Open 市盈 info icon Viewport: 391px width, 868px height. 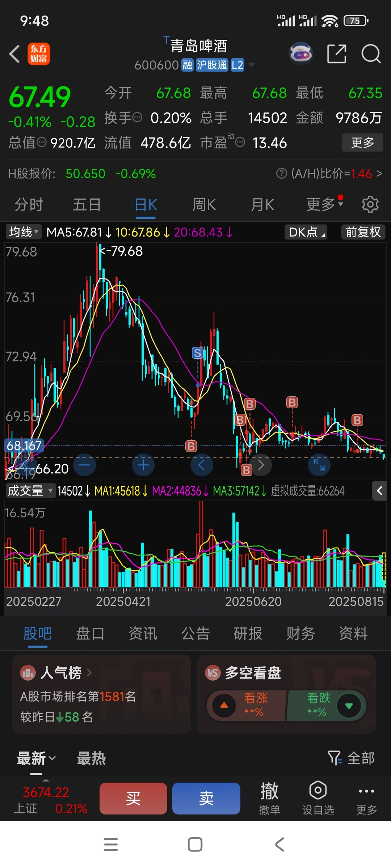tap(240, 142)
